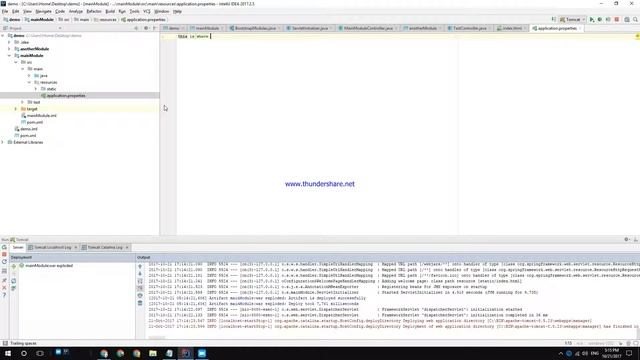Click the Pin tab icon in the Run panel sidebar
This screenshot has width=640, height=360.
coord(4,280)
